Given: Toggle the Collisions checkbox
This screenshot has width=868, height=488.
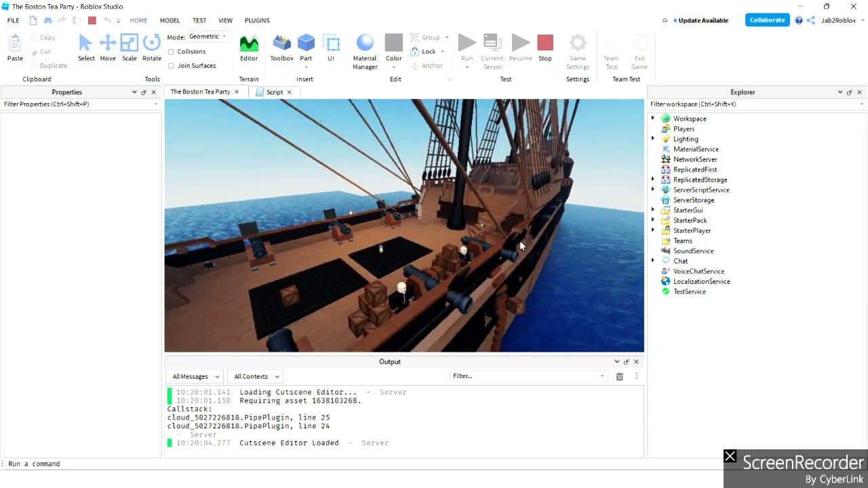Looking at the screenshot, I should tap(171, 52).
